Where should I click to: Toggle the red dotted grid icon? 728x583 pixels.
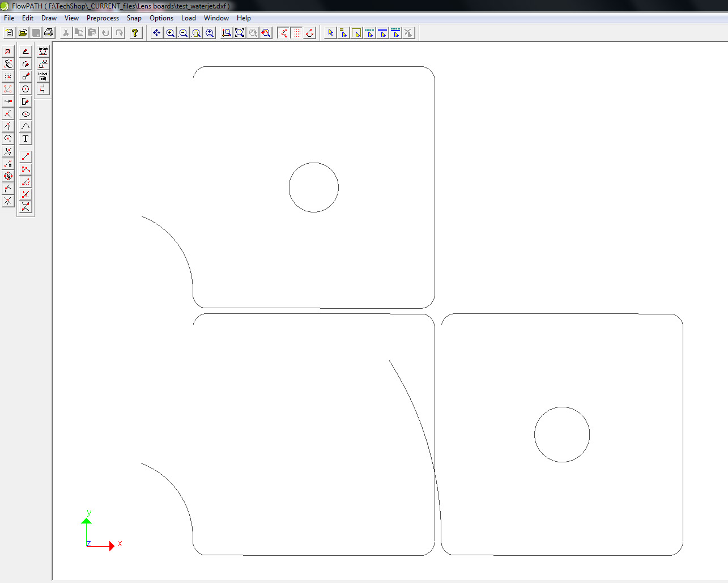(x=297, y=32)
